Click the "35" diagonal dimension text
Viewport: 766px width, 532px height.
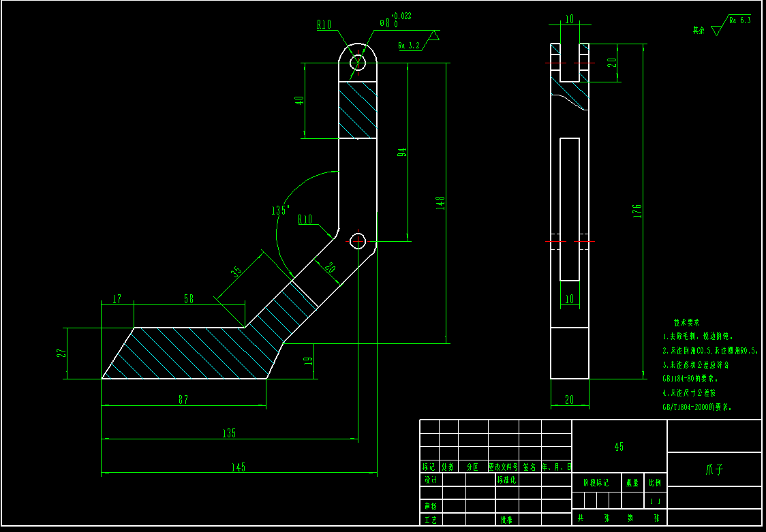[x=236, y=272]
